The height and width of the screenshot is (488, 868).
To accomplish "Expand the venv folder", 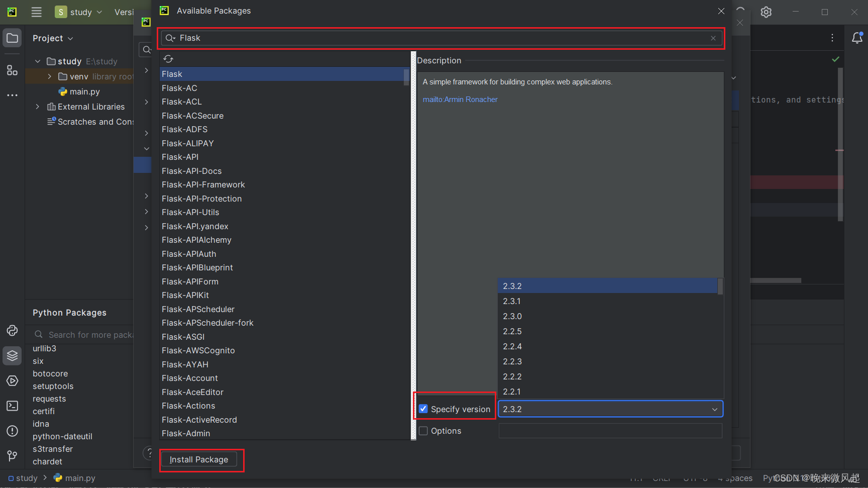I will 49,76.
